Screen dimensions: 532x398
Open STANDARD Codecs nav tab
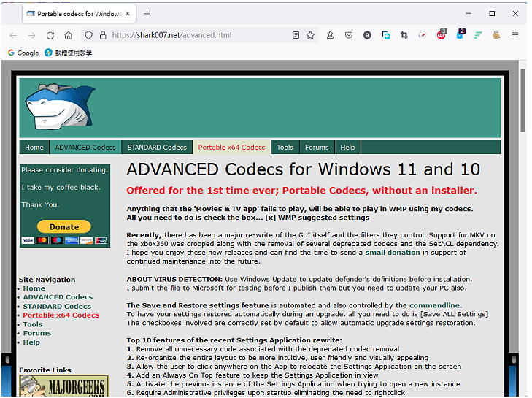click(157, 148)
